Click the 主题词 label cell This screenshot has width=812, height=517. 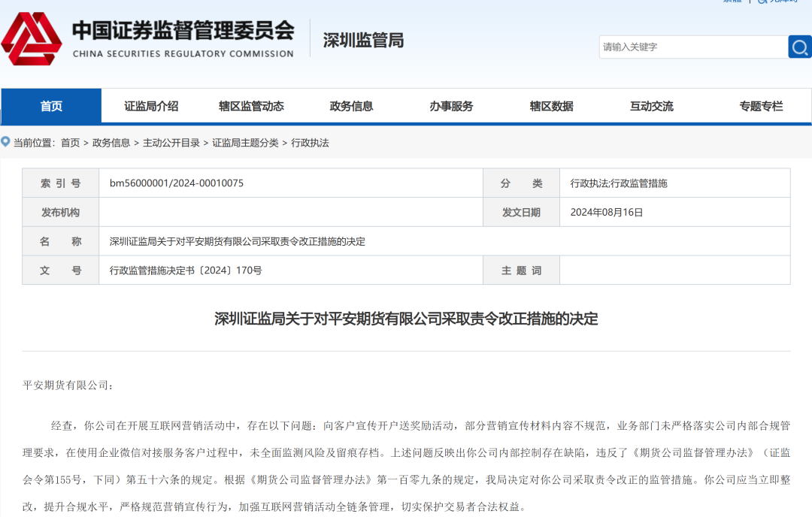[x=522, y=270]
